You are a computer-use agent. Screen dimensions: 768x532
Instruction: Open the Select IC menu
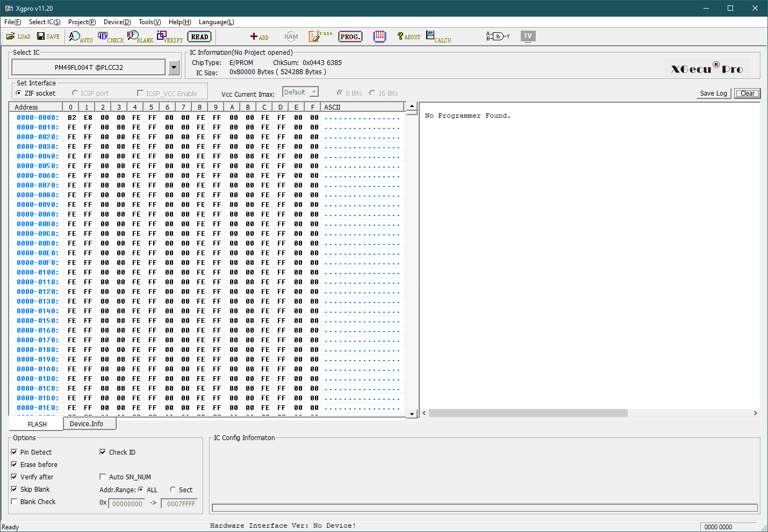[x=45, y=22]
